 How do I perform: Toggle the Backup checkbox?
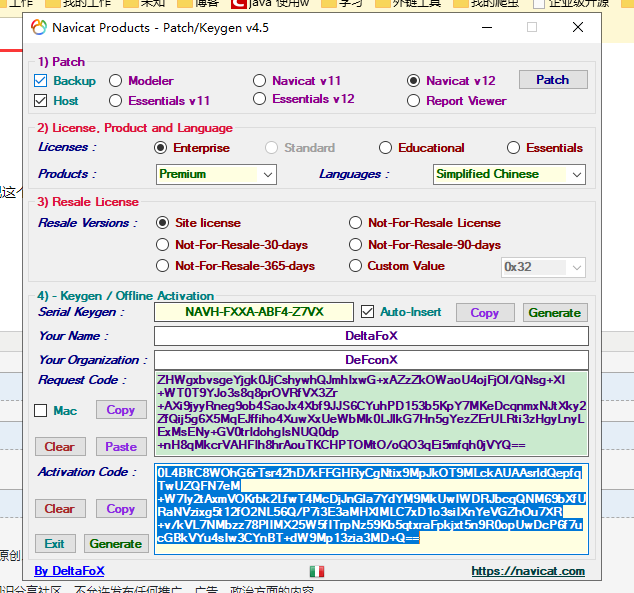[x=40, y=80]
